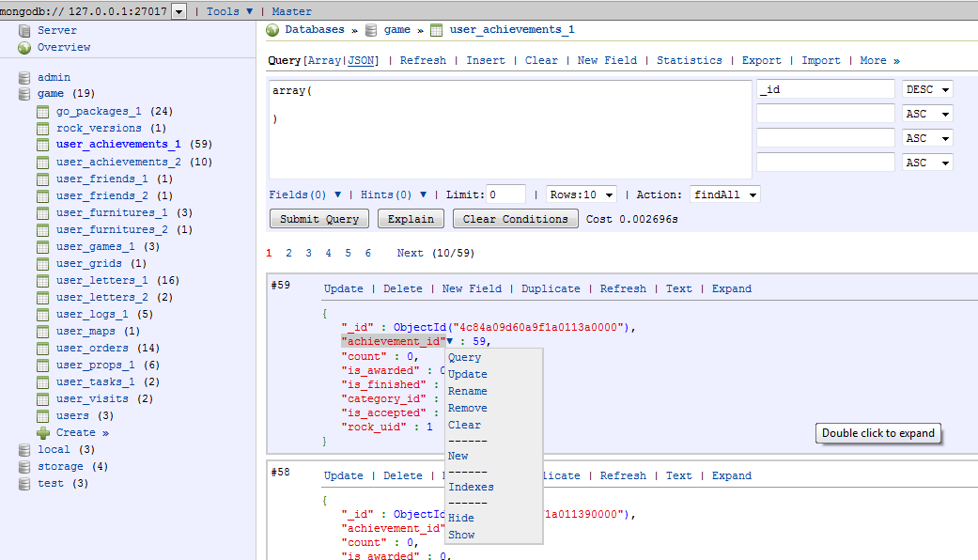Click the Clear Conditions button
978x560 pixels.
point(516,218)
